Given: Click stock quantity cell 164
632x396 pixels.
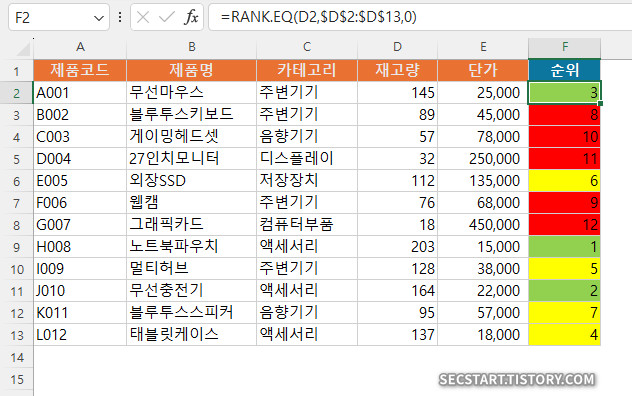Looking at the screenshot, I should 397,290.
